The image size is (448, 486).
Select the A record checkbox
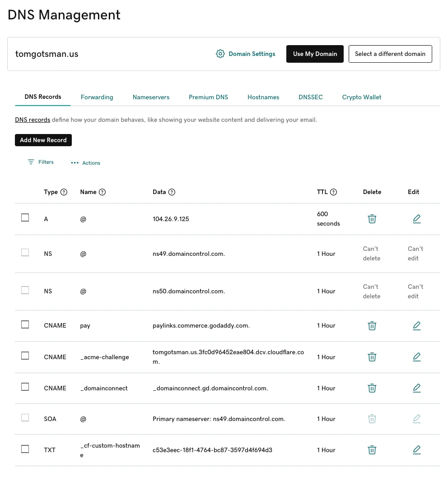(x=25, y=218)
